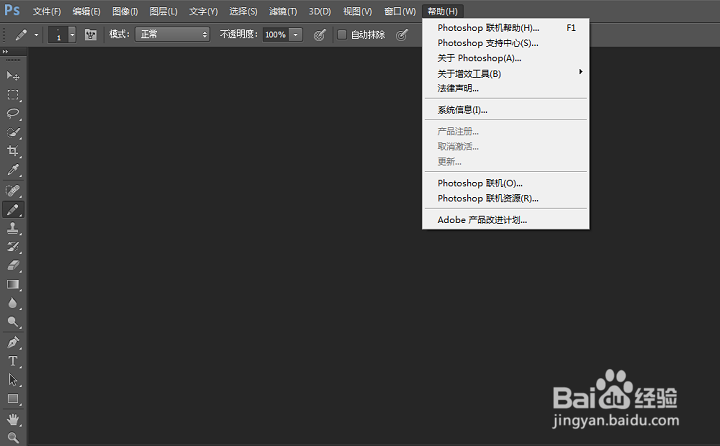Open the 文件(F) menu
The image size is (720, 446).
(x=47, y=11)
